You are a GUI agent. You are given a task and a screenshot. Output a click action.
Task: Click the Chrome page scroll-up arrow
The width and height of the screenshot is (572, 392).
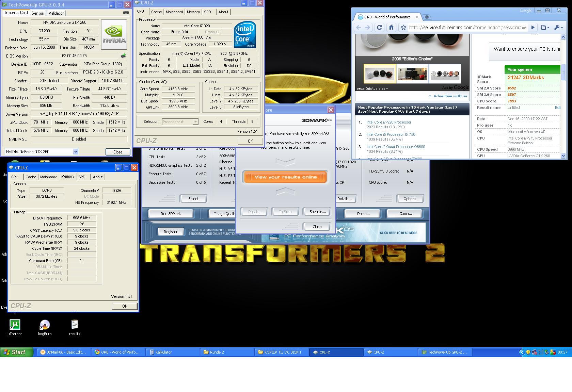coord(563,37)
